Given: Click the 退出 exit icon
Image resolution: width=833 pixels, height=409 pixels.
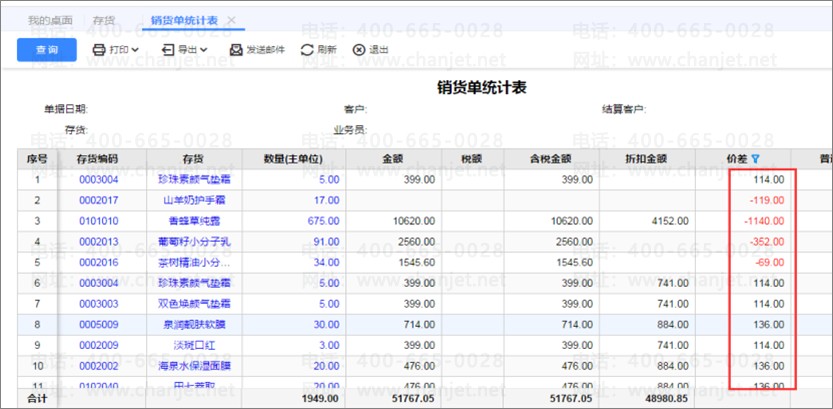Looking at the screenshot, I should pyautogui.click(x=359, y=49).
